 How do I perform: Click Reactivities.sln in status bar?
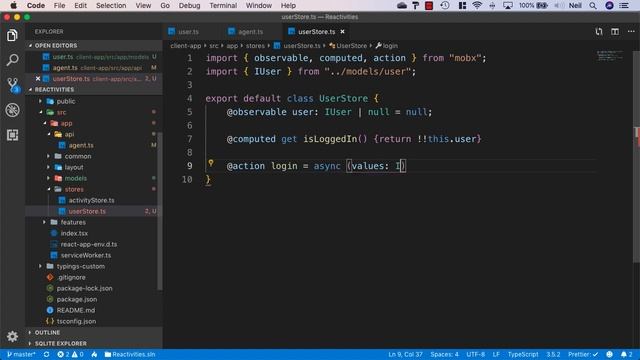[x=130, y=354]
